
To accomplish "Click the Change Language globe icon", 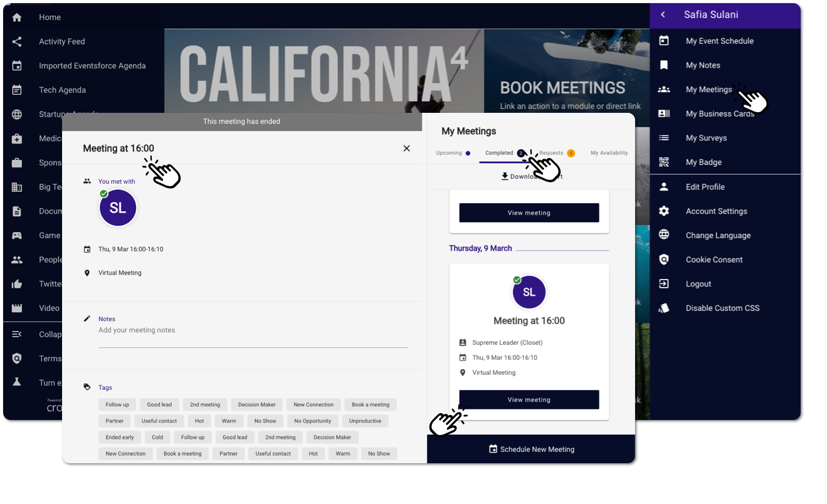I will coord(664,235).
